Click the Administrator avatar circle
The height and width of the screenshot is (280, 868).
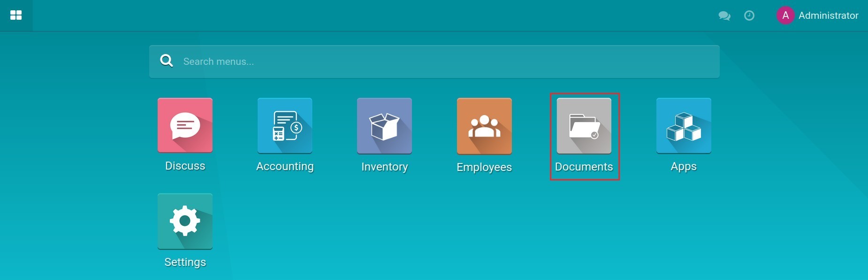[x=785, y=15]
